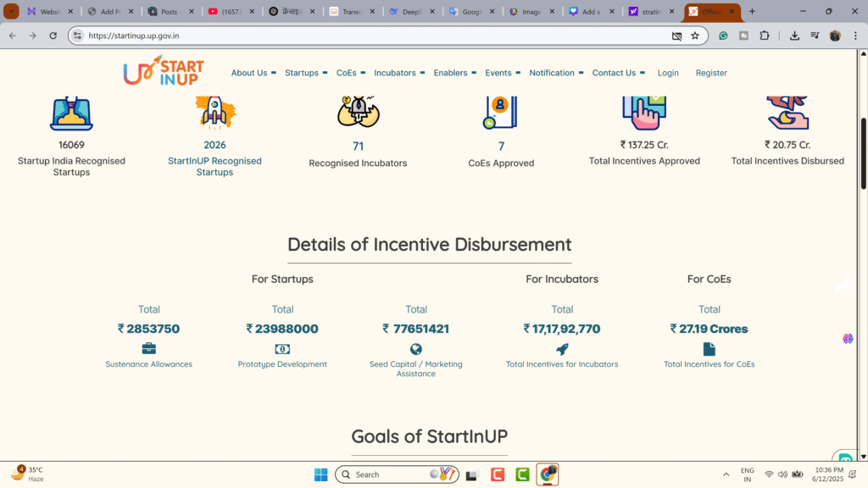
Task: Click Total Incentives for Incubators link
Action: 562,364
